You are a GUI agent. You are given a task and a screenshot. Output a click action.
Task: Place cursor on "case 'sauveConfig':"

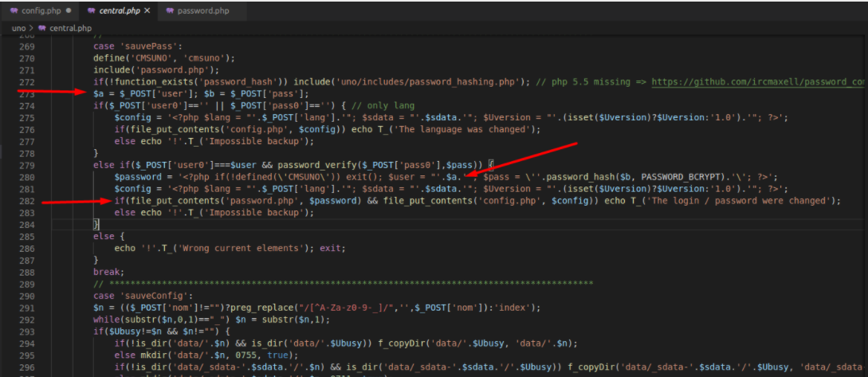(x=143, y=295)
